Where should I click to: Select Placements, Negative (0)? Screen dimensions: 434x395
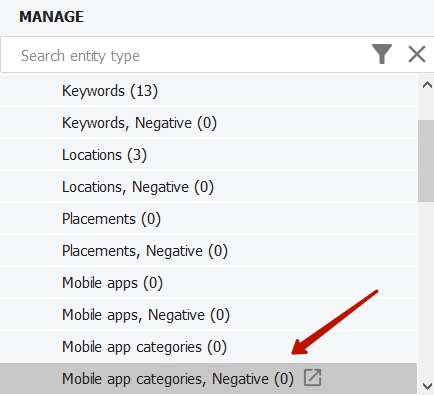coord(208,251)
